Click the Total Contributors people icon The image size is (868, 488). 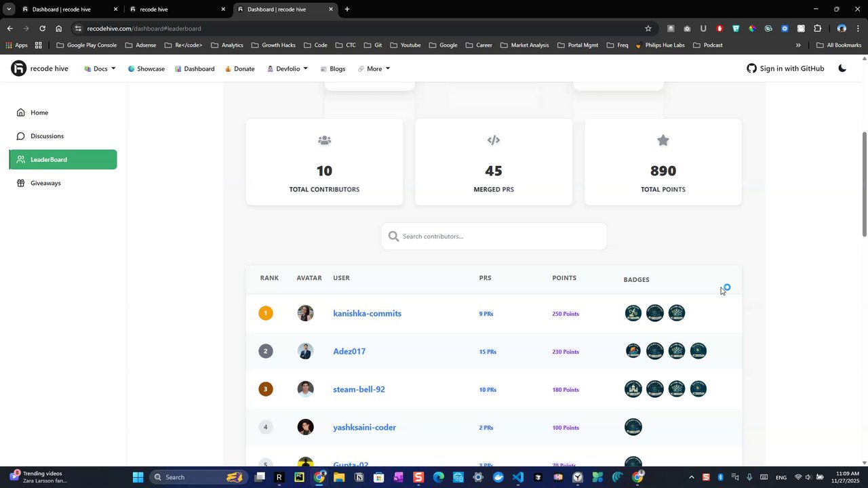[x=324, y=140]
